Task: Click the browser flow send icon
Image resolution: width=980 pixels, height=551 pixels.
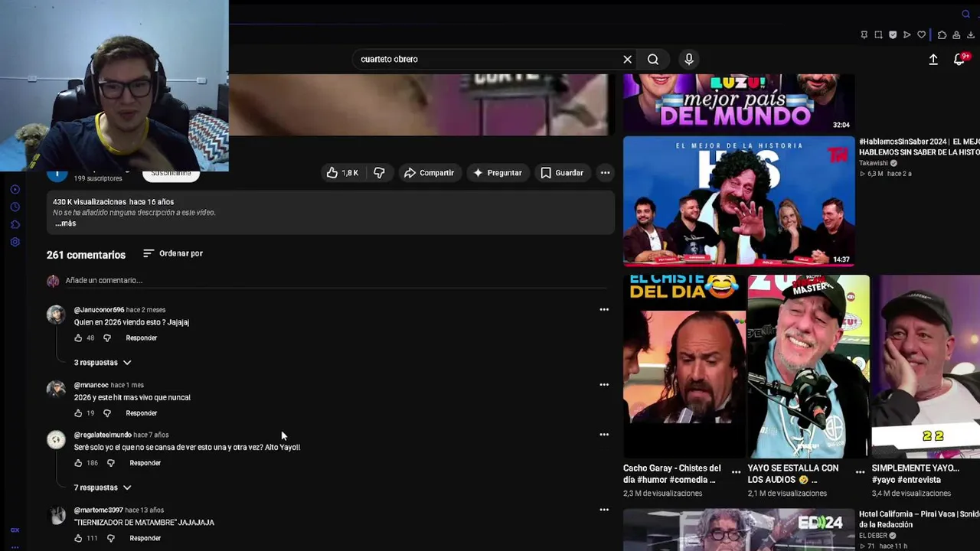Action: 907,34
